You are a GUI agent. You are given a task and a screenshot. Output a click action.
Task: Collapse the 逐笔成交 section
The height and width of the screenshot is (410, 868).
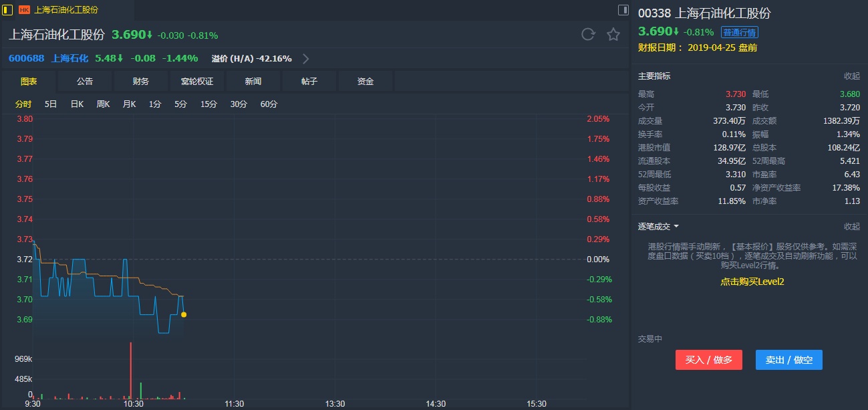click(851, 227)
